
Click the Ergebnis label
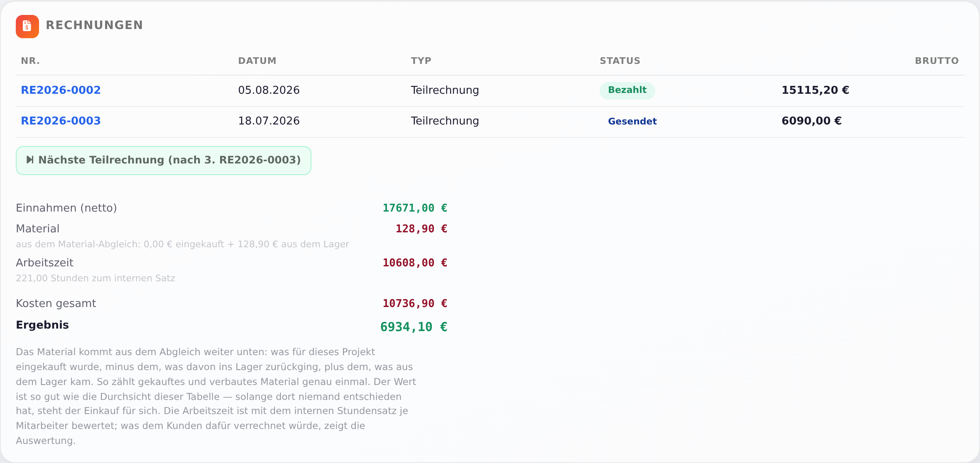(42, 325)
